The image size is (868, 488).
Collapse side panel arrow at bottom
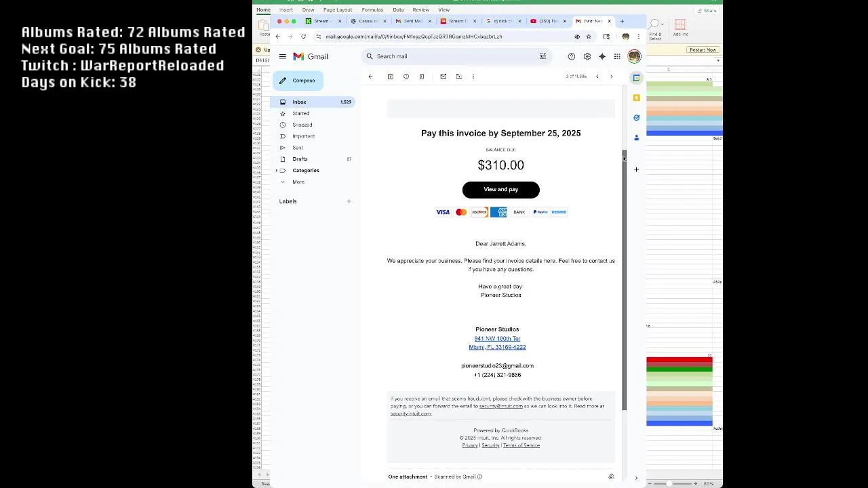point(636,479)
